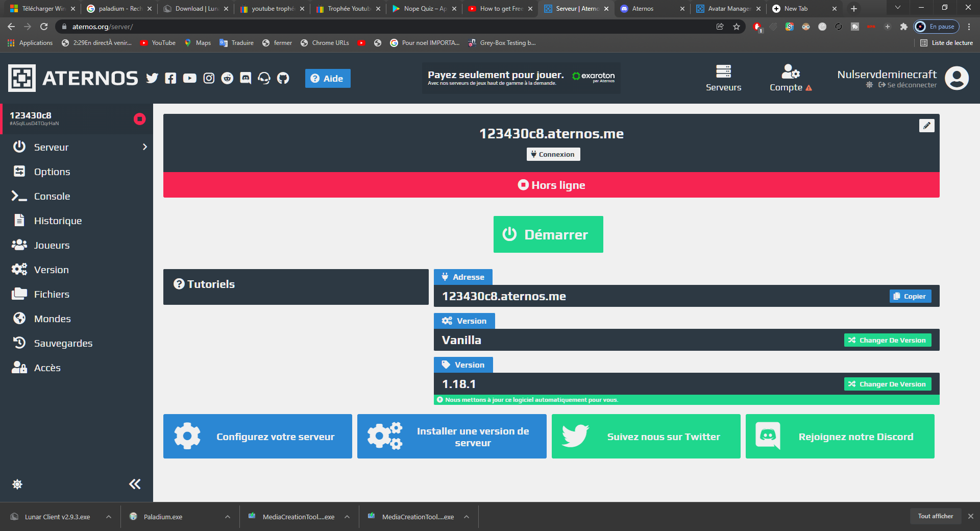Switch to the Avatar Manager tab

[728, 9]
